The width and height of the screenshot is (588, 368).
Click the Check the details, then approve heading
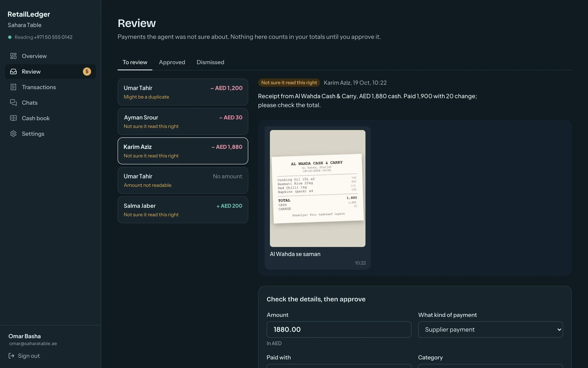click(x=316, y=299)
